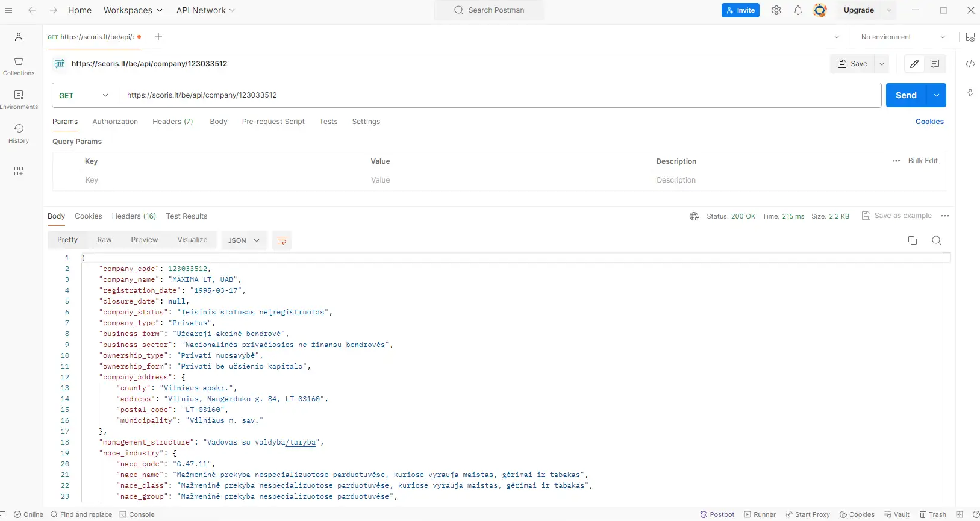The width and height of the screenshot is (980, 521).
Task: Open the request Body tab
Action: click(219, 122)
